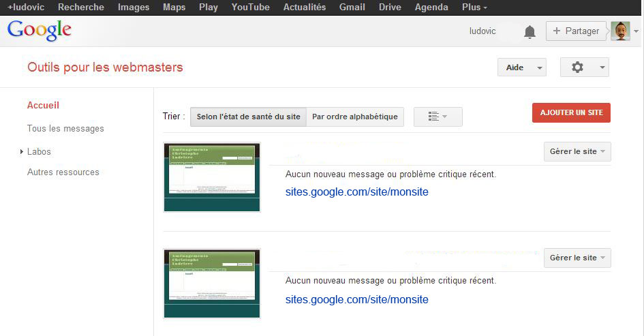The width and height of the screenshot is (644, 336).
Task: Open Play in the top bar
Action: click(209, 7)
